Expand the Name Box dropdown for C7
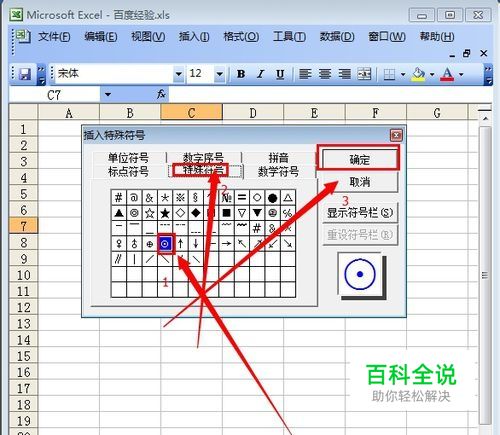500x435 pixels. (107, 95)
